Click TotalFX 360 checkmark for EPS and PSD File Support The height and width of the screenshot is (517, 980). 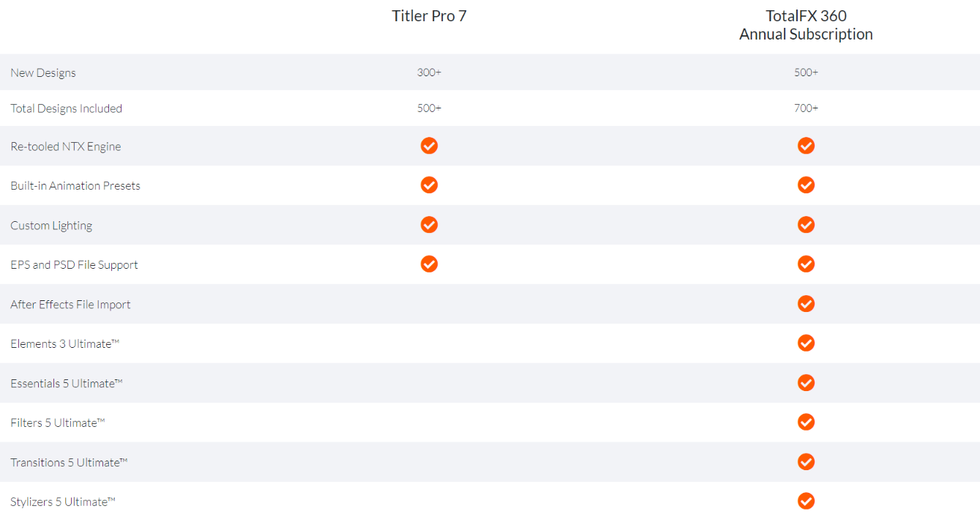(806, 264)
